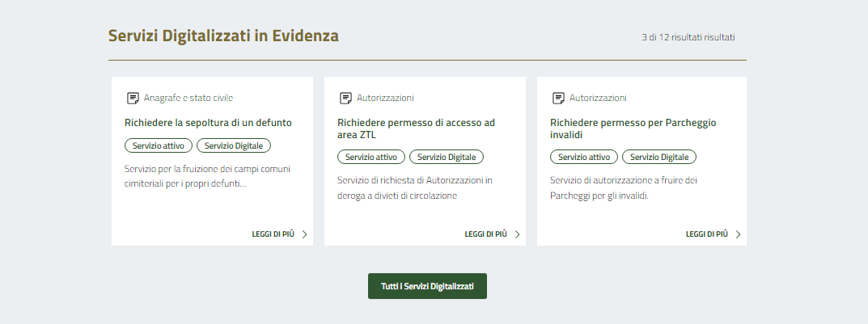Open 'Richiedere permesso per Parcheggio invalidi' title

(633, 128)
